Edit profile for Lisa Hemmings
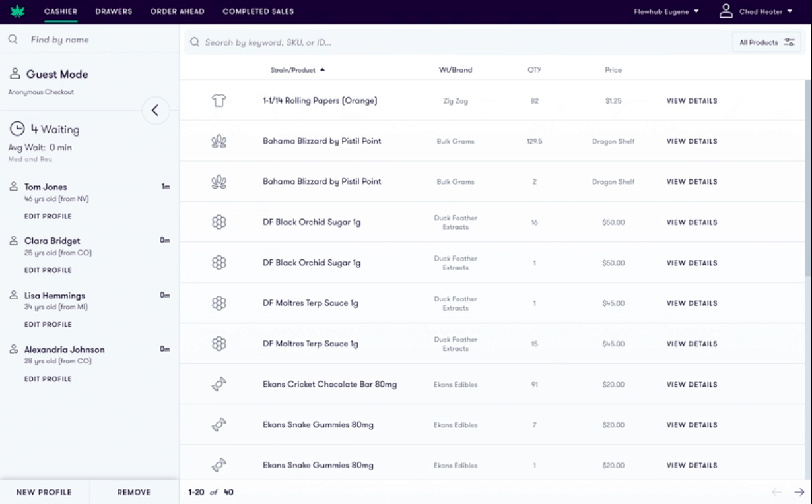 pyautogui.click(x=48, y=325)
